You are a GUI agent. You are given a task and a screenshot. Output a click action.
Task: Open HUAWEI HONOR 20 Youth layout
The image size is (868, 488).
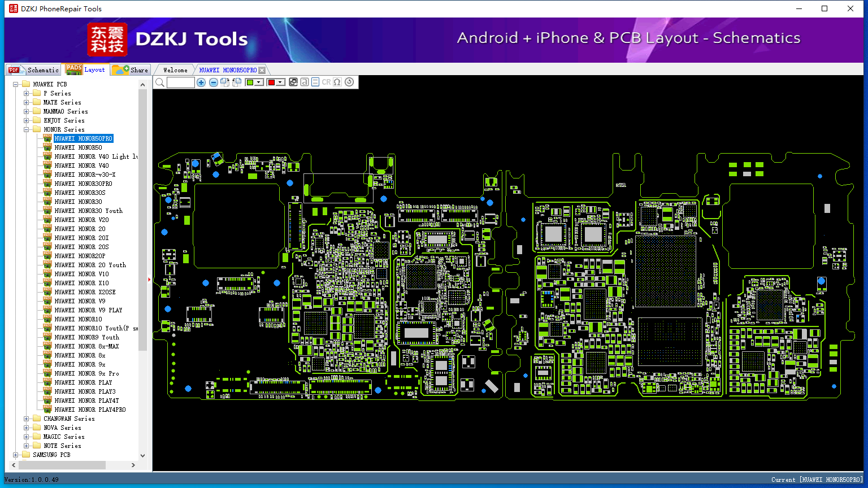tap(90, 265)
